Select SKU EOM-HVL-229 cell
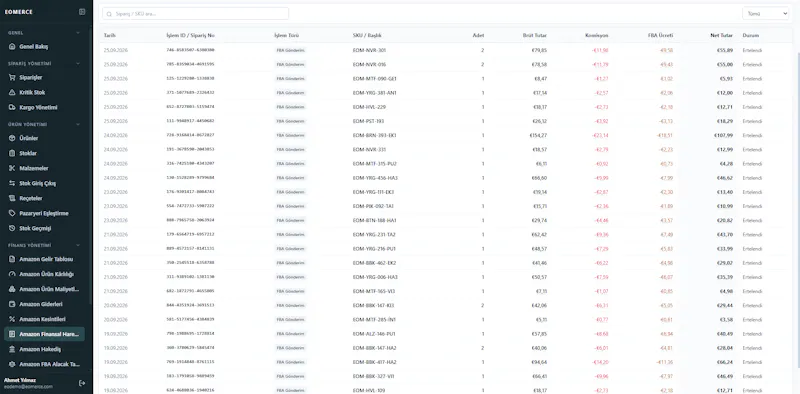 click(369, 107)
